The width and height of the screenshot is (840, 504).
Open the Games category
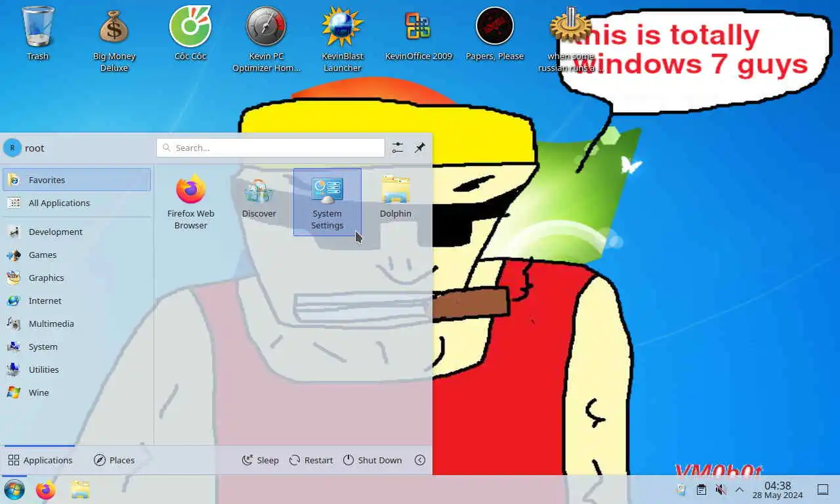pyautogui.click(x=77, y=255)
